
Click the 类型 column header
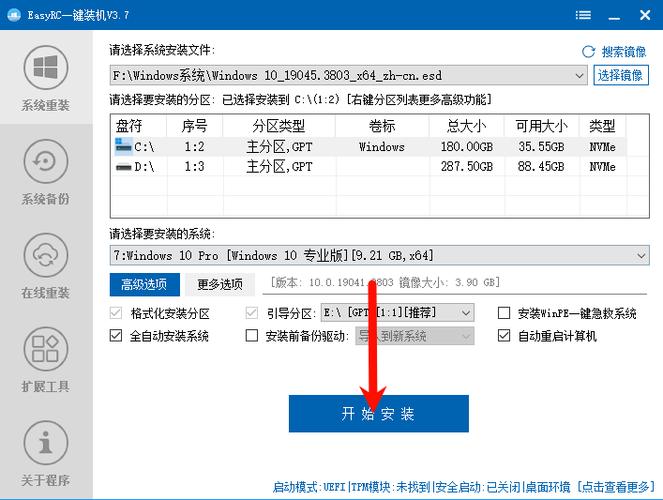[x=602, y=126]
